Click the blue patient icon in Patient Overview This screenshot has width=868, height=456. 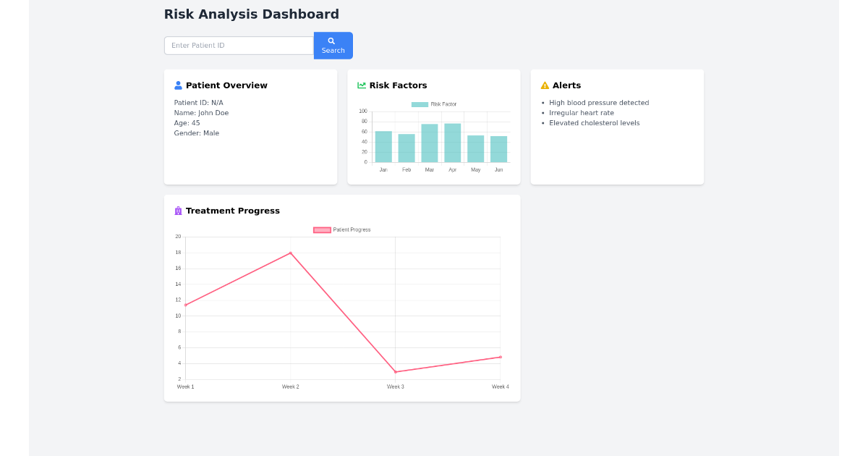(176, 85)
